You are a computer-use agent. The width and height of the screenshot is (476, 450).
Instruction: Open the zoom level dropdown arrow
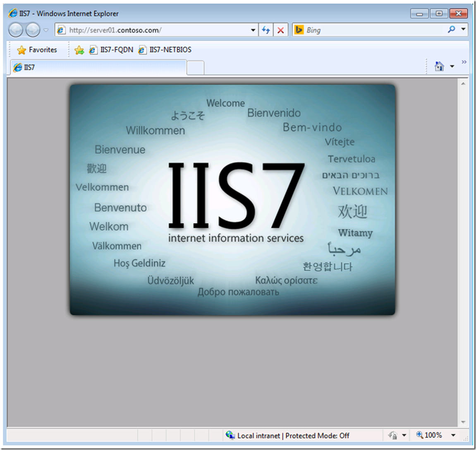pos(453,435)
